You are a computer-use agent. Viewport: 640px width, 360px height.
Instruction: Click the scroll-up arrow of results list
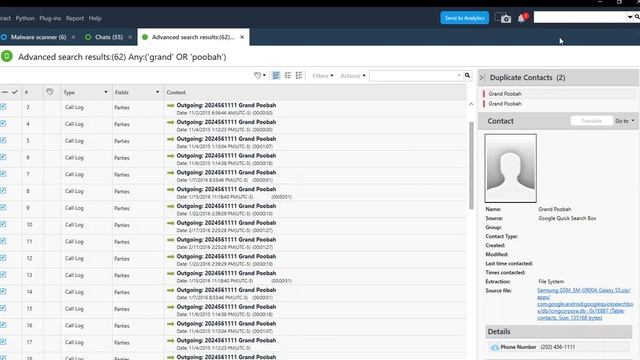(x=471, y=104)
